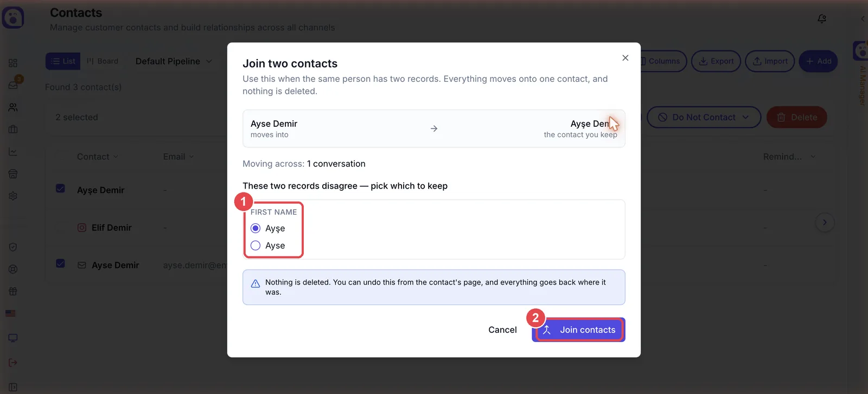This screenshot has height=394, width=868.
Task: Add a new contact
Action: (819, 61)
